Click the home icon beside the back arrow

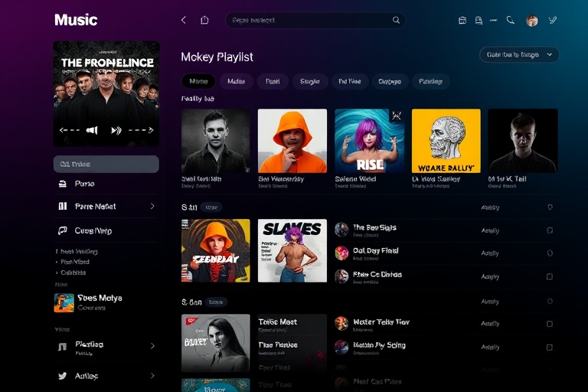[x=204, y=21]
